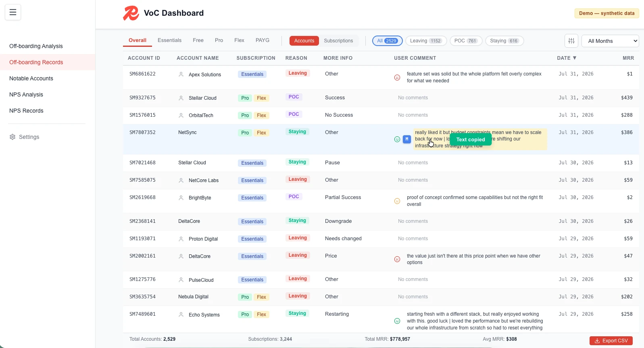This screenshot has height=348, width=644.
Task: Click the Partial Success cell
Action: (x=343, y=197)
